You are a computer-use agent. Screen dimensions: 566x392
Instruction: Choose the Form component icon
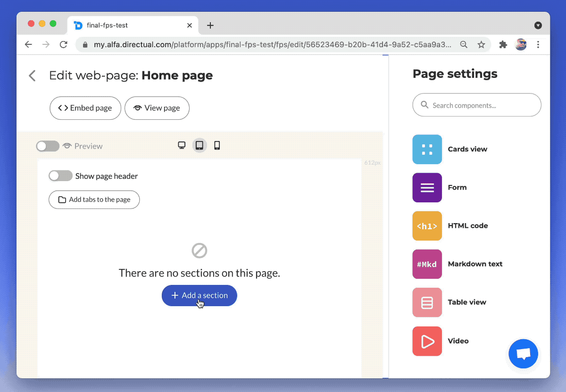coord(427,188)
